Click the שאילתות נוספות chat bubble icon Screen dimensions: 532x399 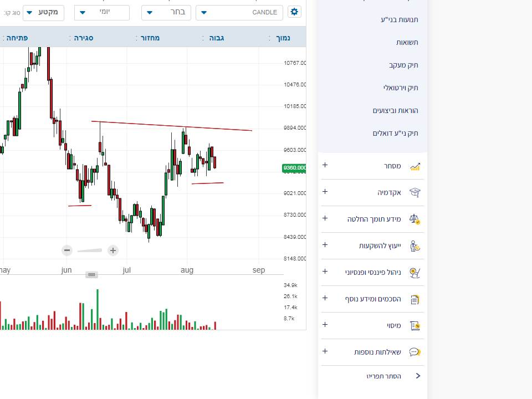[415, 352]
